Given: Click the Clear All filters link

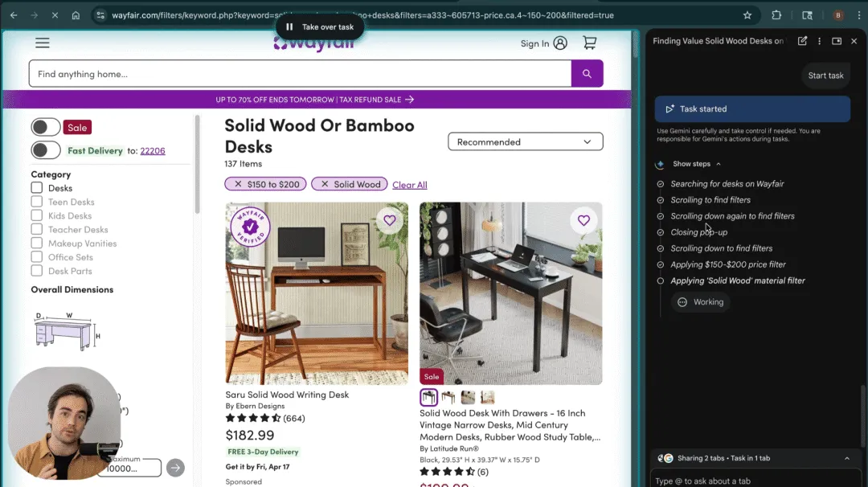Looking at the screenshot, I should pos(410,185).
